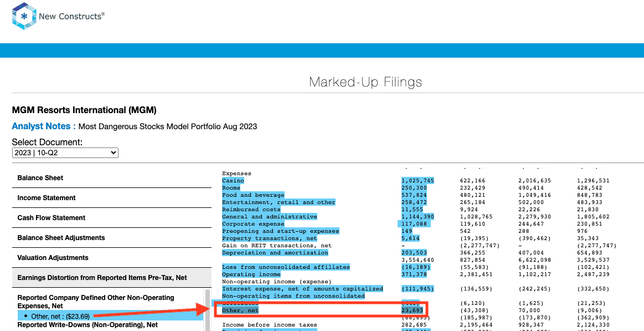Select the highlighted Operating income line
The image size is (644, 331).
(251, 274)
